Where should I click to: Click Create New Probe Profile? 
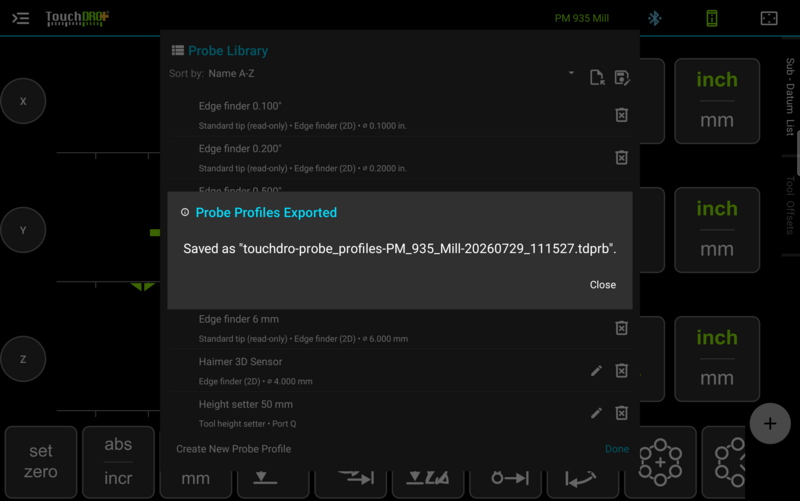(234, 449)
